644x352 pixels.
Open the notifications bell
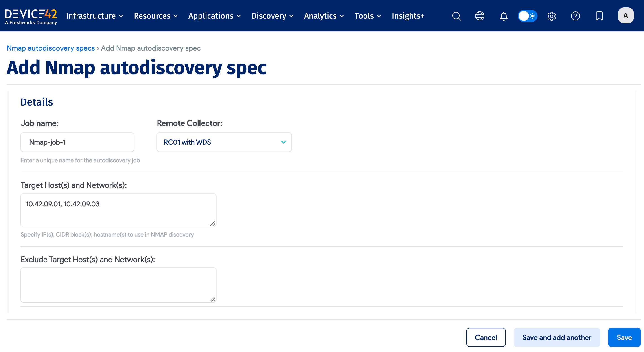(504, 16)
